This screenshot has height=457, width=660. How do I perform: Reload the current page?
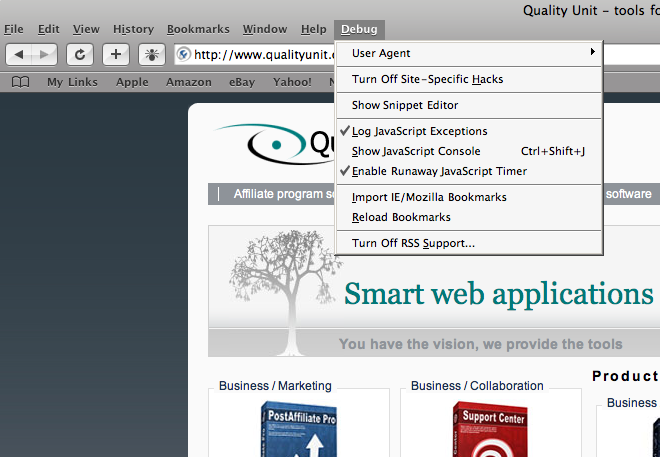(x=80, y=54)
